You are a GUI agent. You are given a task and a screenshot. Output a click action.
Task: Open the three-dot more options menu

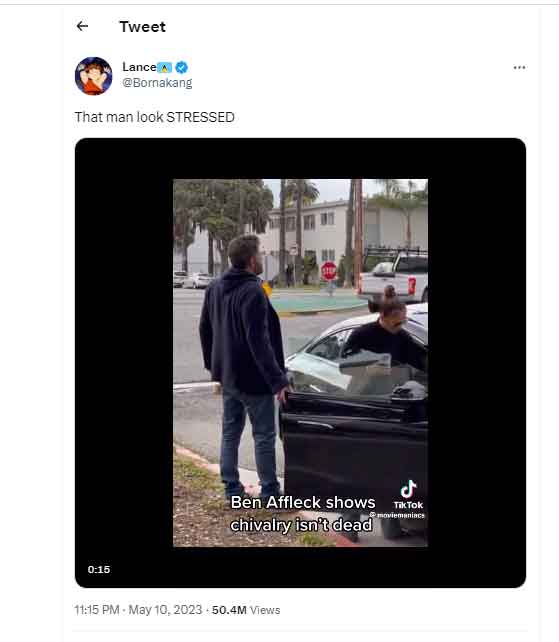pyautogui.click(x=519, y=68)
